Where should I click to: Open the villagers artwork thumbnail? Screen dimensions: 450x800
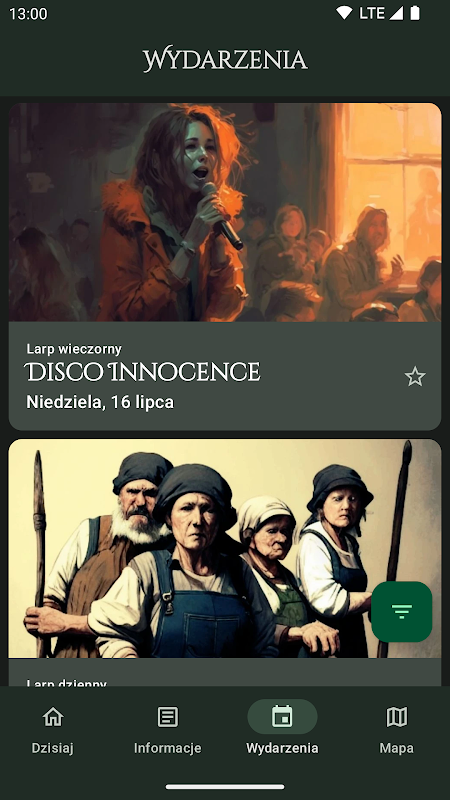(x=225, y=548)
